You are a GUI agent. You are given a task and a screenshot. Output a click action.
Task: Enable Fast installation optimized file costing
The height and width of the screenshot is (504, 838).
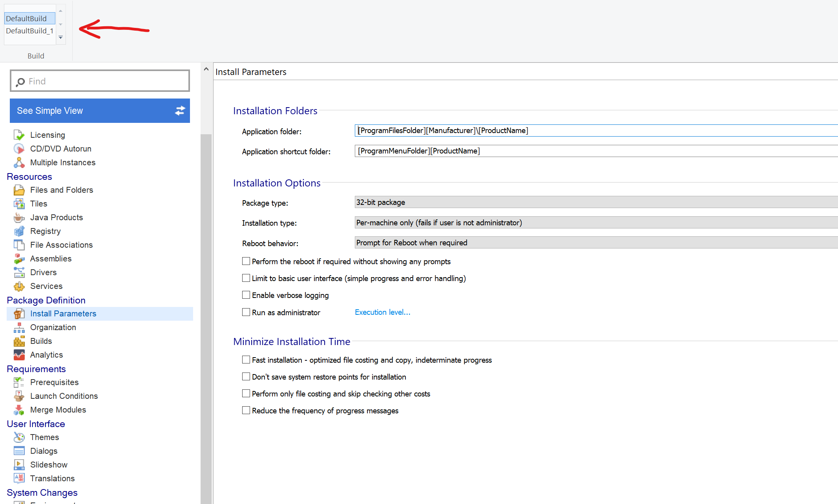(246, 360)
